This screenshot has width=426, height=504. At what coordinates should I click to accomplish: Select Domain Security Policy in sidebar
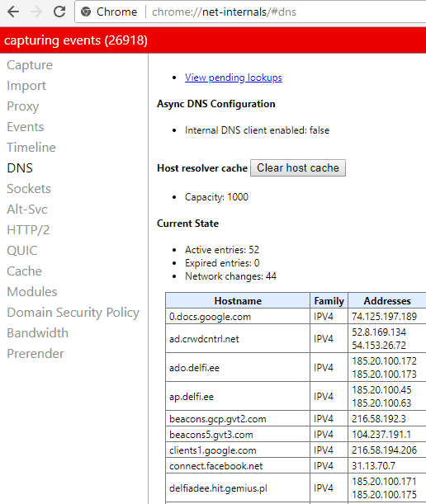click(x=73, y=313)
